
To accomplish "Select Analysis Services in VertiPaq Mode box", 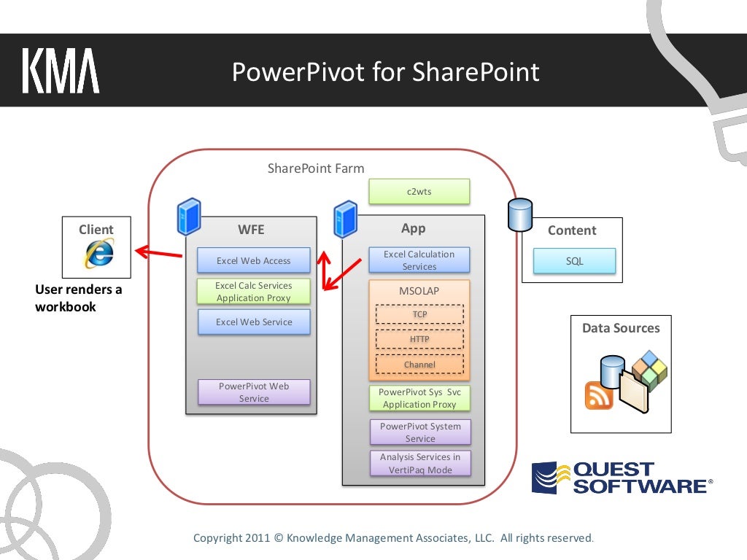I will pyautogui.click(x=420, y=463).
